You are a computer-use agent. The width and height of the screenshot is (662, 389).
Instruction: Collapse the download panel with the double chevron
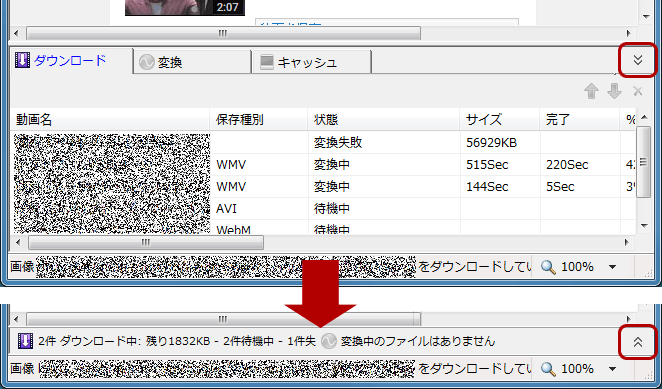(x=638, y=60)
